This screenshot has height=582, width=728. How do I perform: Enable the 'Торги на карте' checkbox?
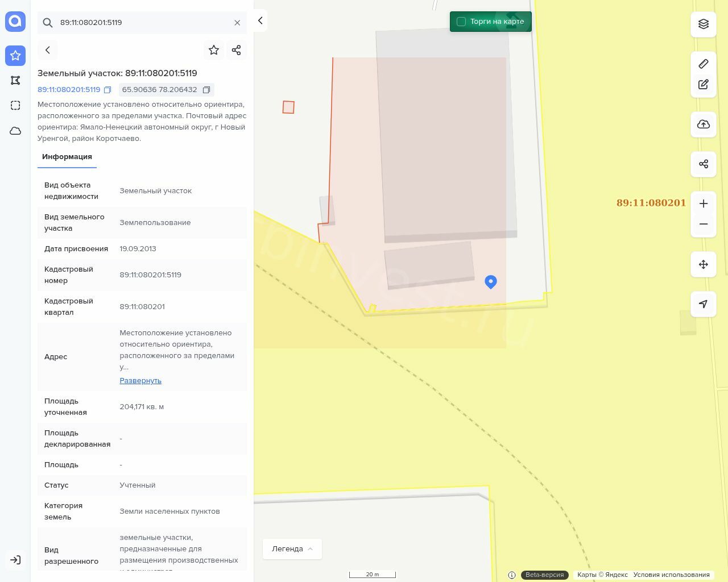[x=461, y=22]
